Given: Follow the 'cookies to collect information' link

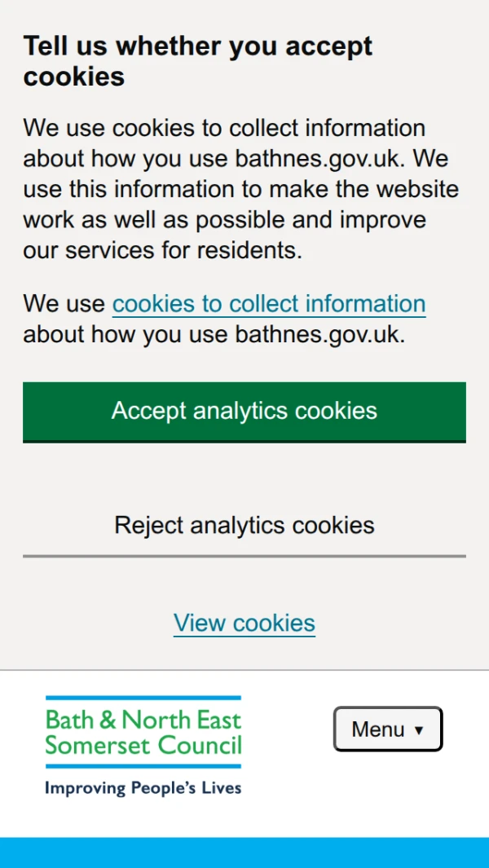Looking at the screenshot, I should (269, 304).
